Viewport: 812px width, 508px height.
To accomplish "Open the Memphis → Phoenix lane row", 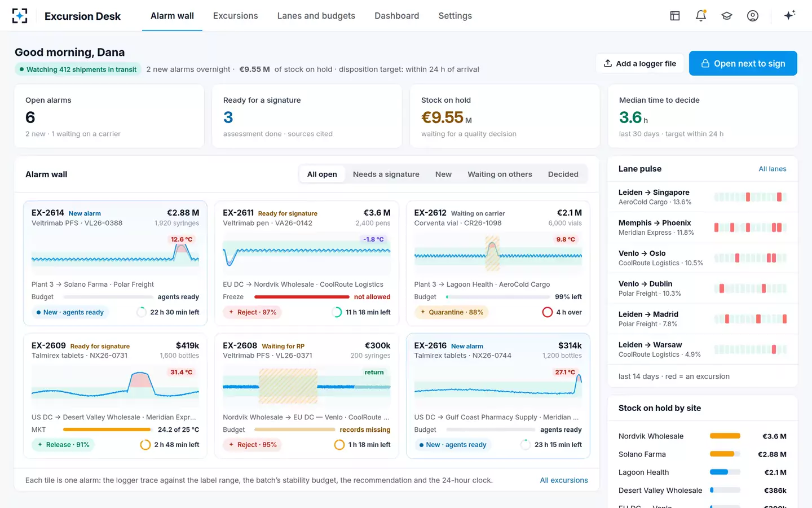I will pos(702,227).
